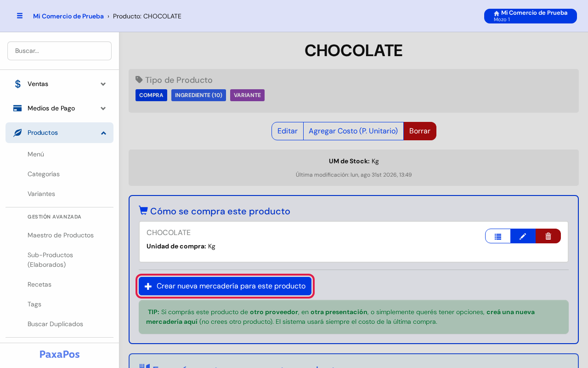Click the Mi Comercio de Prueba store badge

pos(531,16)
